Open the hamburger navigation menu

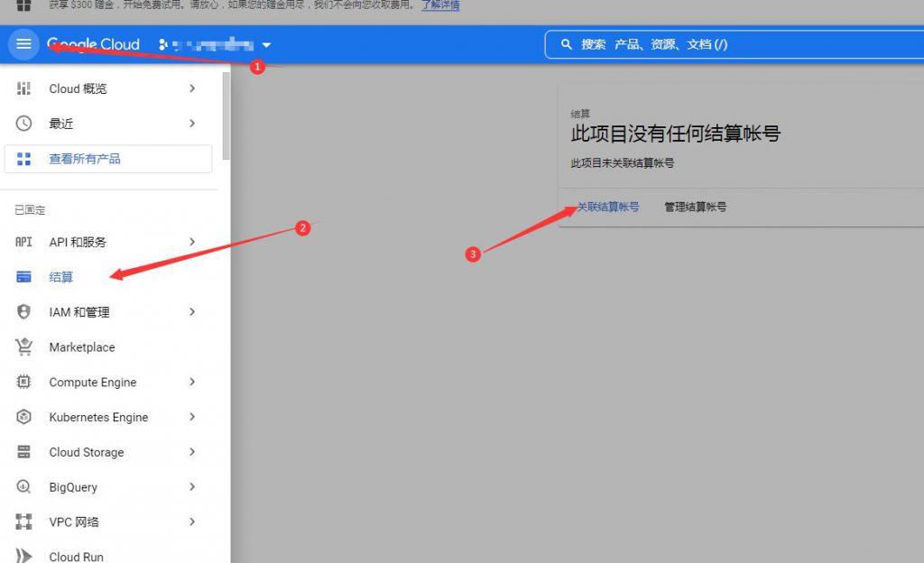click(23, 44)
